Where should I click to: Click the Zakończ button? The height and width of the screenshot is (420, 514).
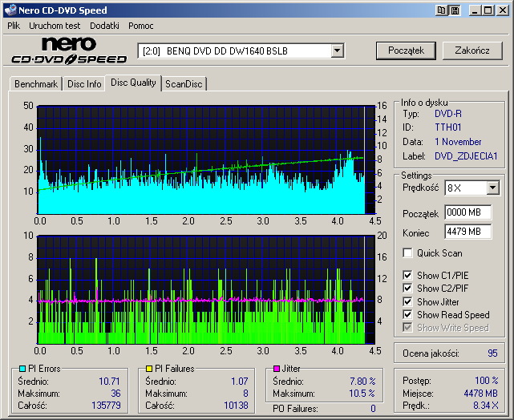(472, 50)
